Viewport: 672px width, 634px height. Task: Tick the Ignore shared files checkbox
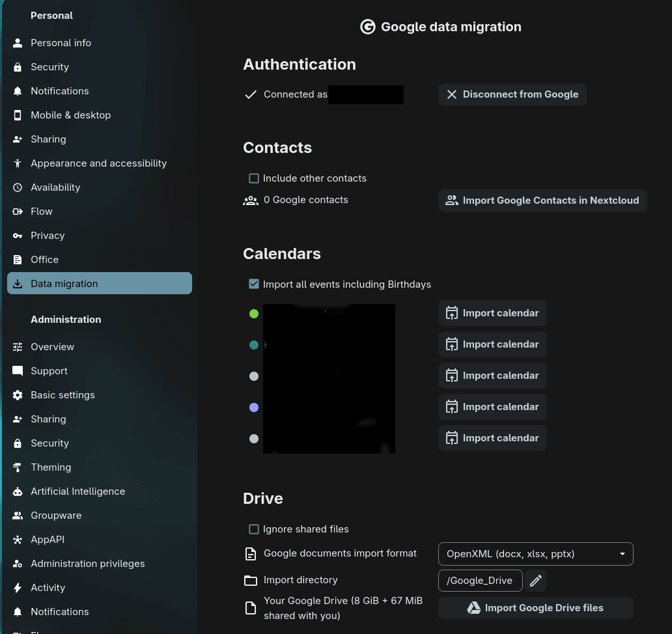click(254, 529)
